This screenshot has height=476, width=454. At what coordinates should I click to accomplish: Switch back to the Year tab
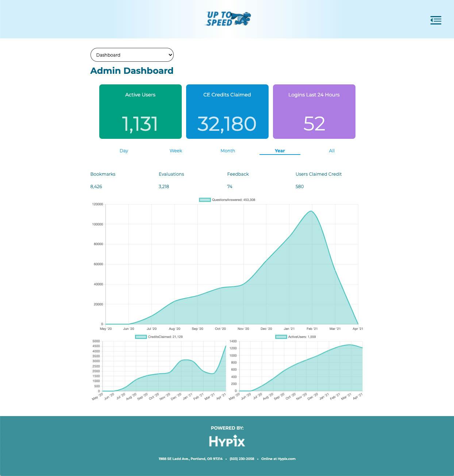pos(280,151)
